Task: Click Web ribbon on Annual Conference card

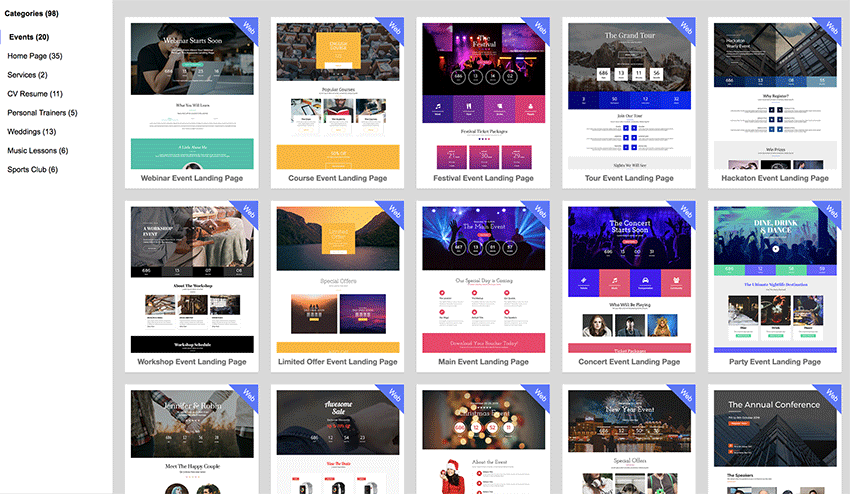Action: (x=832, y=395)
